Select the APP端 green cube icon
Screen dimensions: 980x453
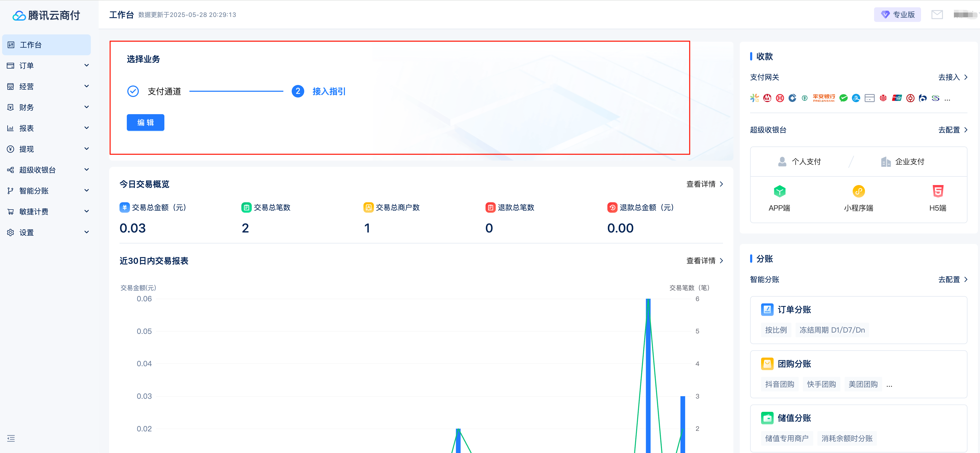point(780,191)
